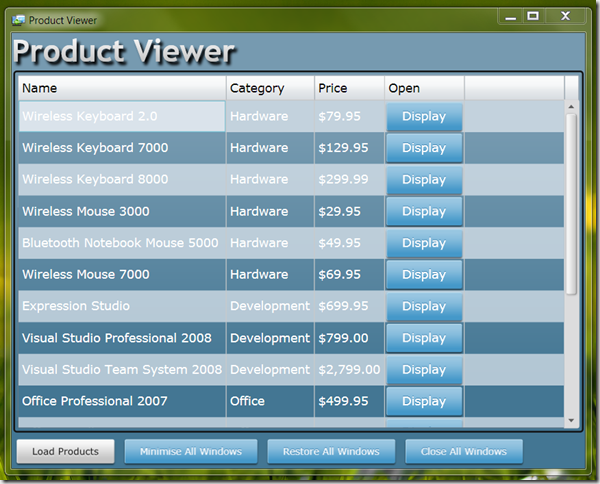Sort by the Name column header

122,88
